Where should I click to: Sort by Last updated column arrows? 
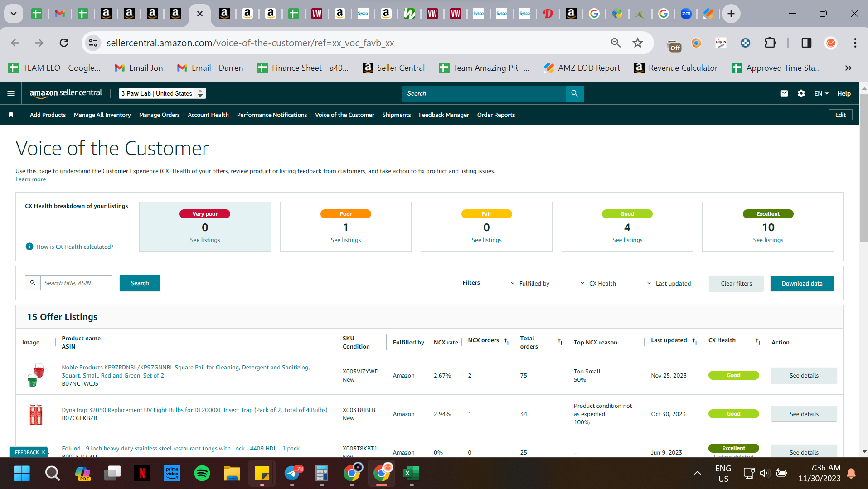coord(695,341)
